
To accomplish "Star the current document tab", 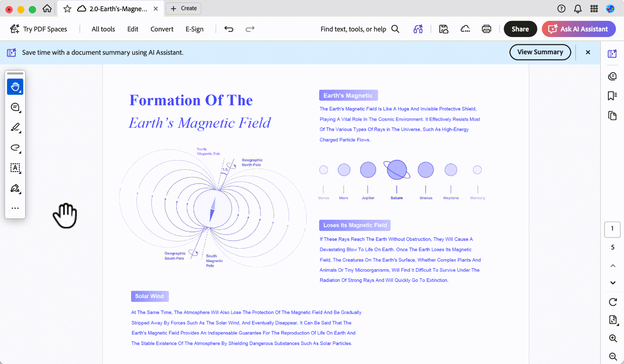I will (x=67, y=9).
